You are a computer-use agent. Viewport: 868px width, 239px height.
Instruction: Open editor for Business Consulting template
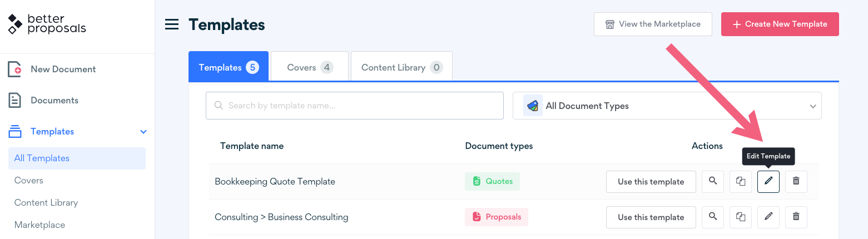[768, 217]
